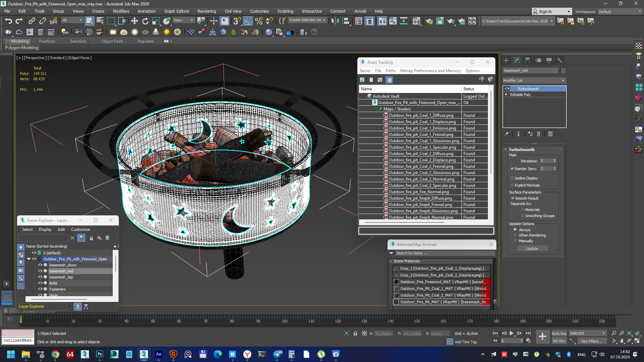Image resolution: width=644 pixels, height=362 pixels.
Task: Click Remove modifier trash icon
Action: click(539, 134)
